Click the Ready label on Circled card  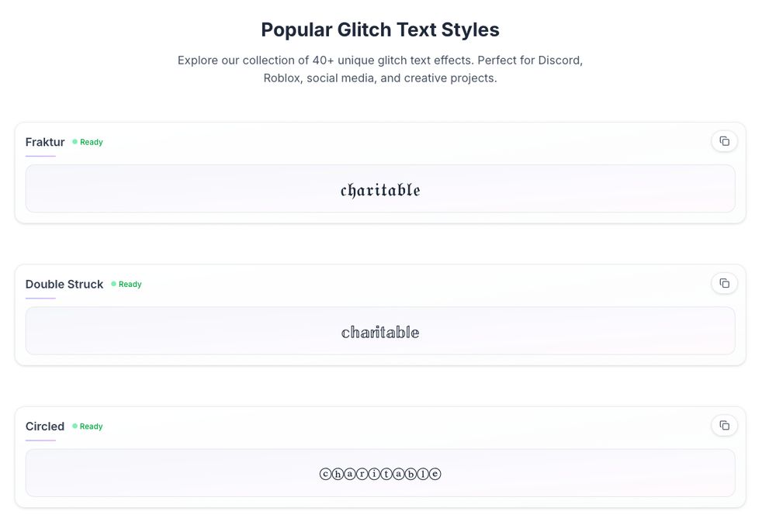[x=92, y=426]
